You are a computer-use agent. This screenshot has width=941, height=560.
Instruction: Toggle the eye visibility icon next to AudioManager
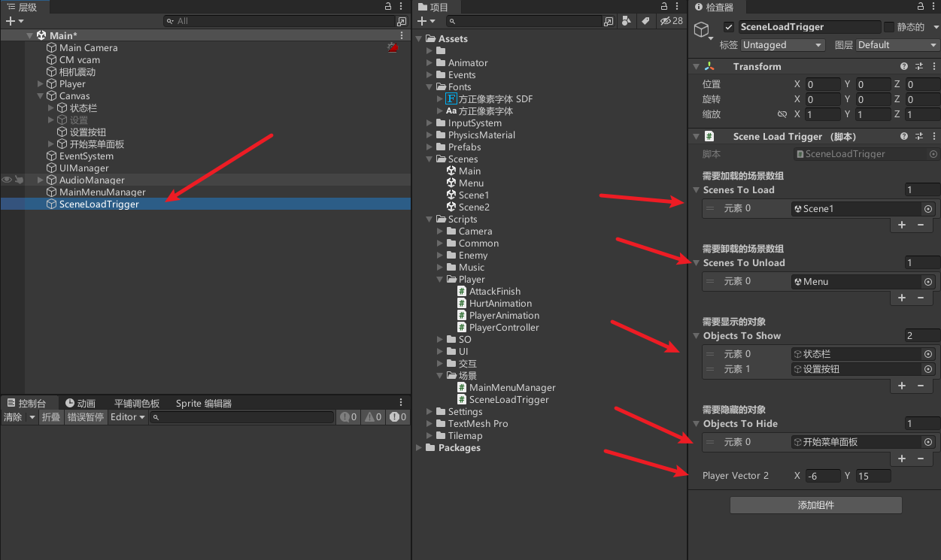pos(6,180)
